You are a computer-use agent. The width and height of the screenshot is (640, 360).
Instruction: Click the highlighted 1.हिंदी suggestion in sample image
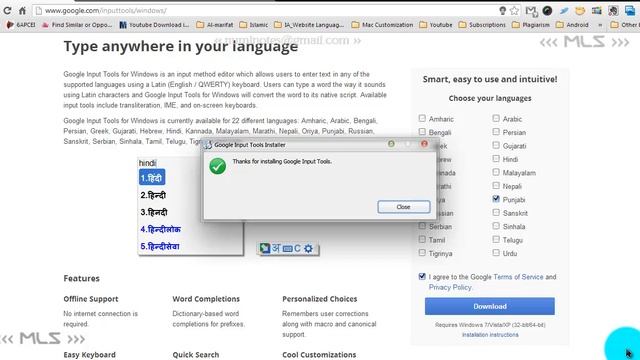pyautogui.click(x=152, y=178)
